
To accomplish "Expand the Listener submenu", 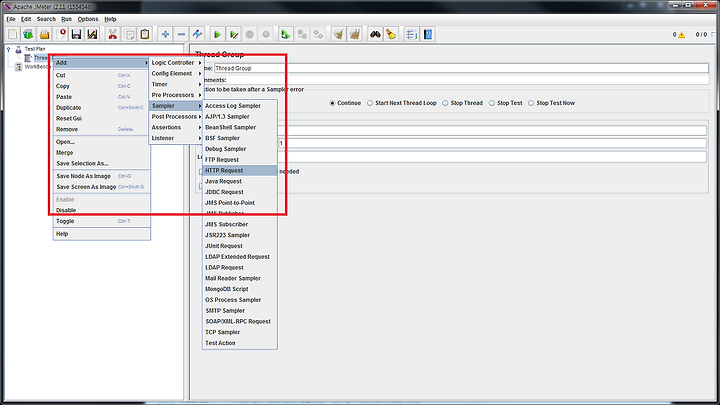I will (x=176, y=138).
